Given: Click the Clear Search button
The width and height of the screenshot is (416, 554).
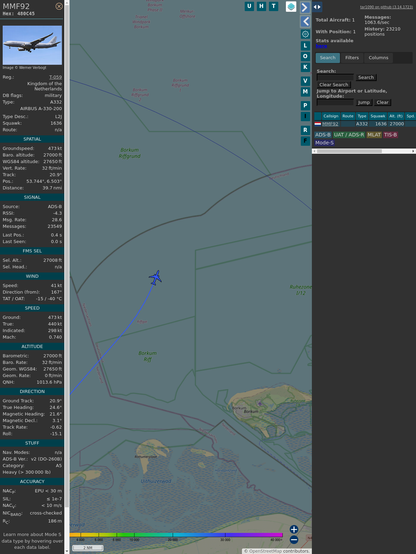Looking at the screenshot, I should [334, 85].
